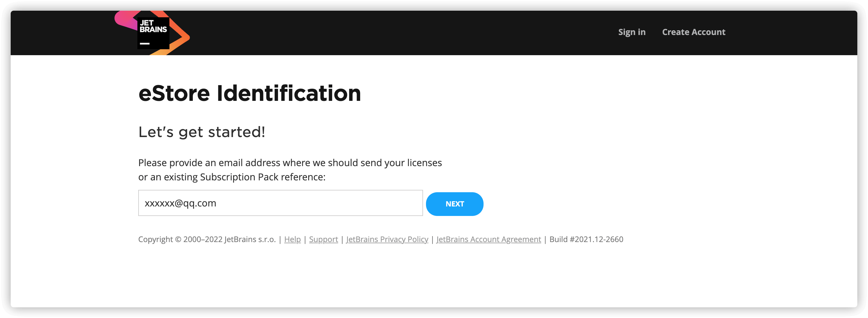
Task: Click the empty dark header bar area
Action: pyautogui.click(x=404, y=33)
